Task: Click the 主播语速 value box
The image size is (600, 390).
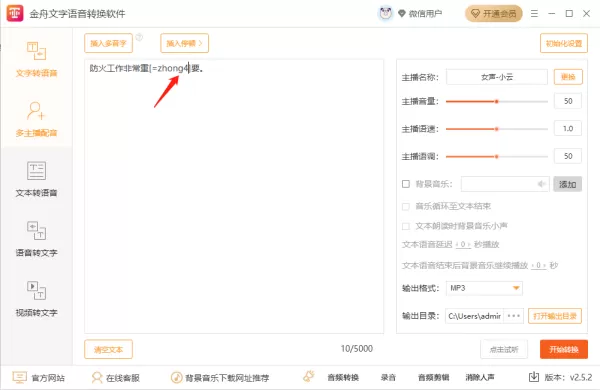Action: coord(568,129)
